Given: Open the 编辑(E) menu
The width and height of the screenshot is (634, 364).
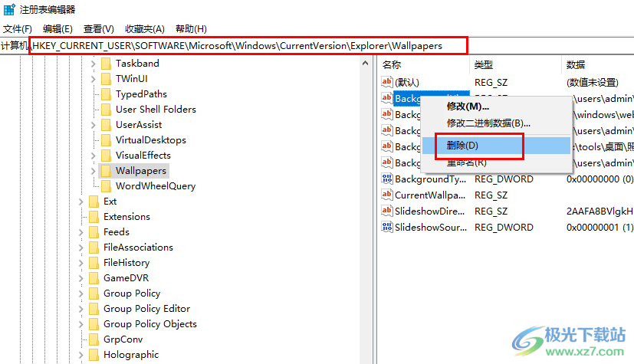Looking at the screenshot, I should (57, 29).
